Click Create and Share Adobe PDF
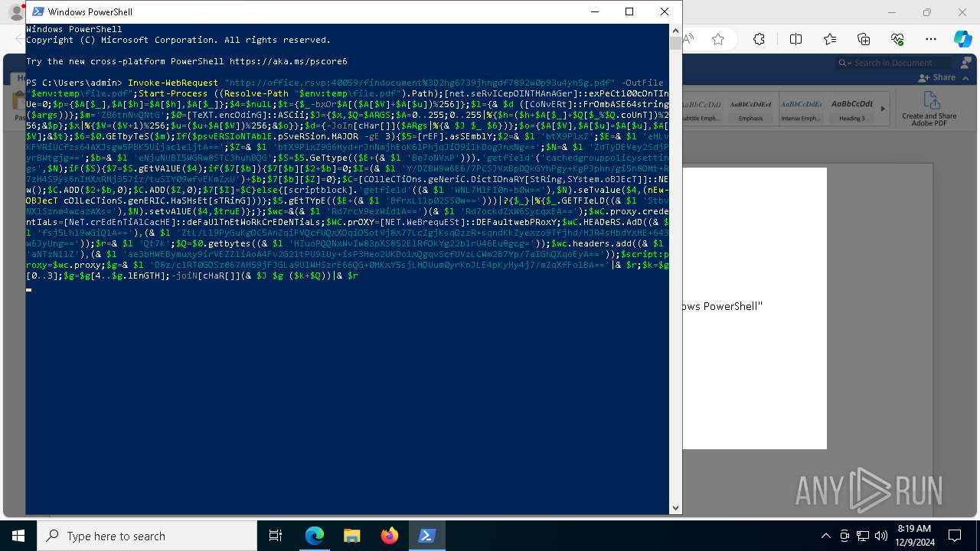The image size is (980, 551). click(x=929, y=109)
